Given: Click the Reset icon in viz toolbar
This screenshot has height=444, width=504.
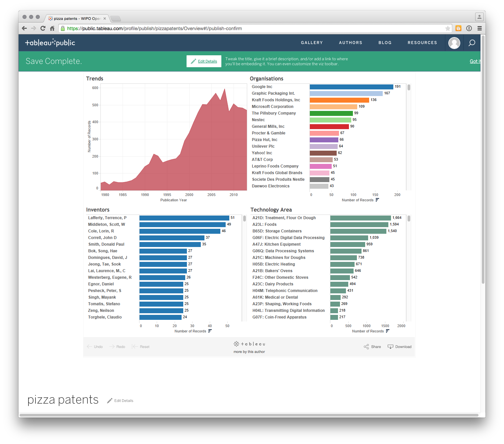Looking at the screenshot, I should [x=135, y=347].
